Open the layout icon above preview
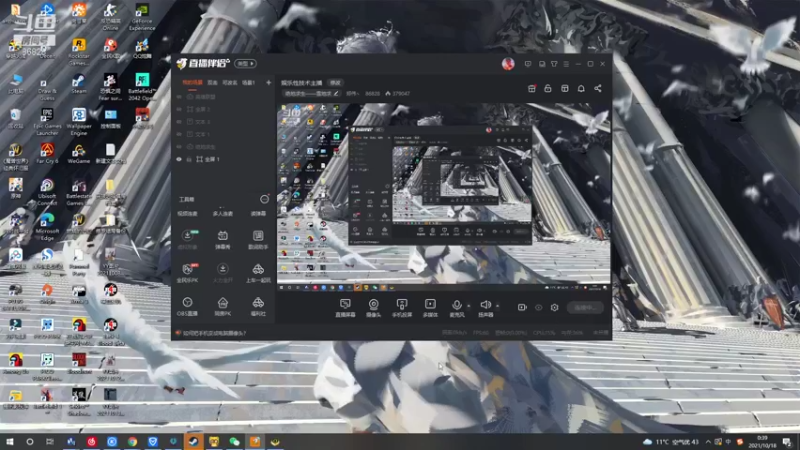 (x=565, y=89)
